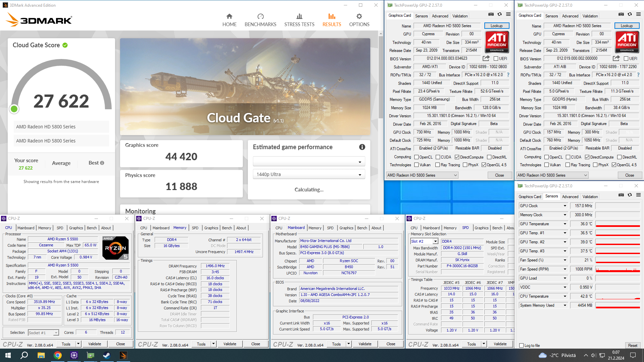
Task: Open Windows search from the taskbar
Action: click(x=24, y=355)
